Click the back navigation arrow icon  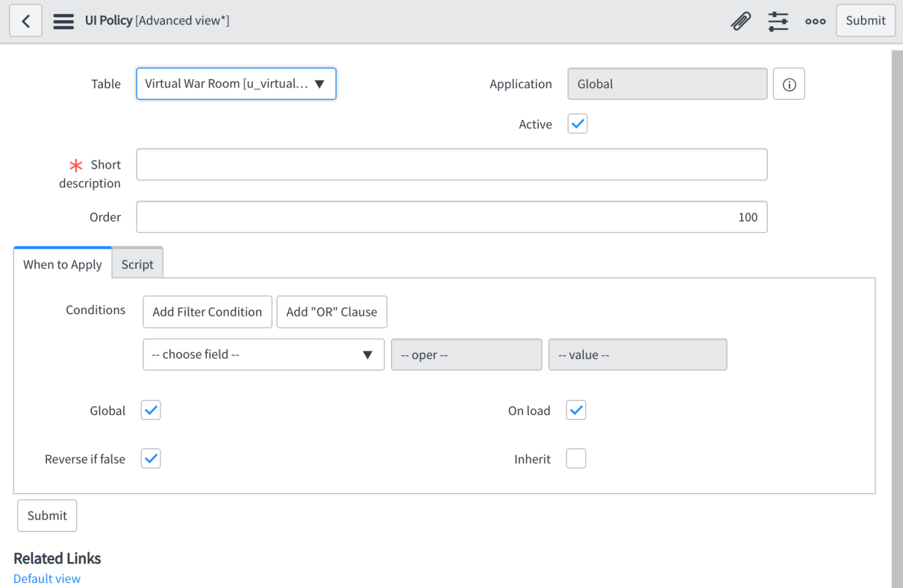pos(25,20)
